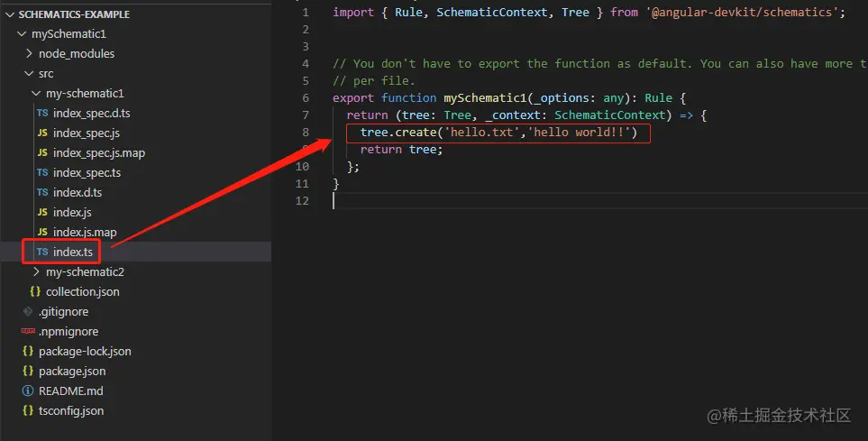Click the git icon of .gitignore

point(28,311)
